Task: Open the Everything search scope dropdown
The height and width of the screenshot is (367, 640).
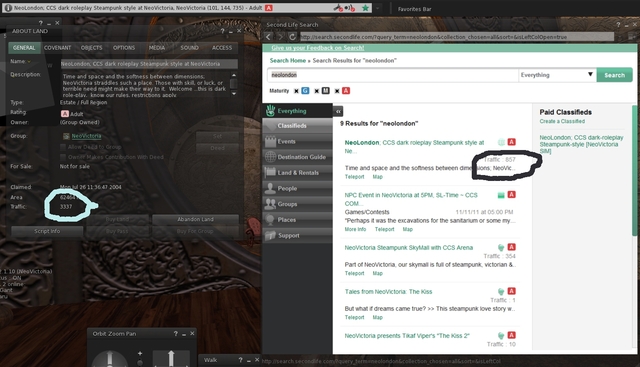Action: coord(557,75)
